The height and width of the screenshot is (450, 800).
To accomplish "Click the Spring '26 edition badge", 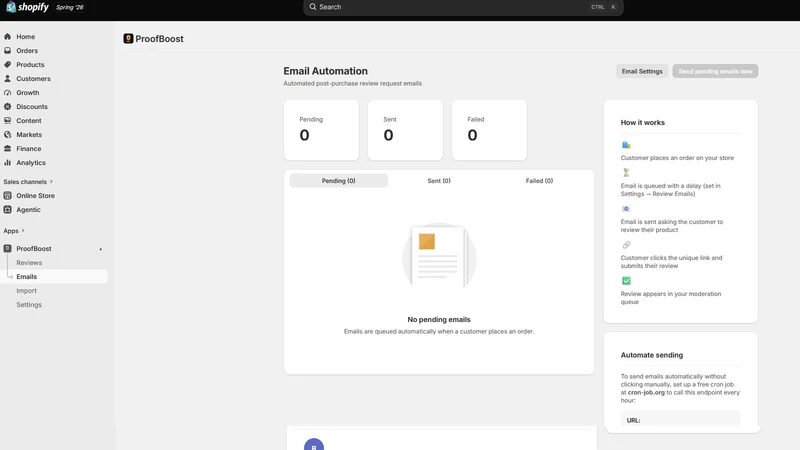I will coord(70,7).
